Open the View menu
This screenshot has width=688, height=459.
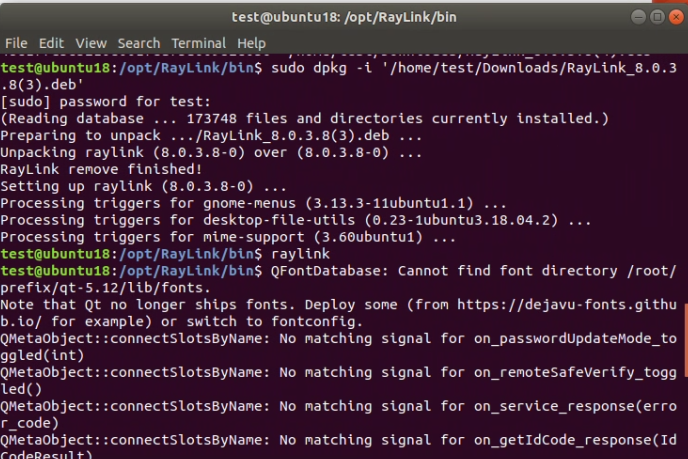pos(91,43)
